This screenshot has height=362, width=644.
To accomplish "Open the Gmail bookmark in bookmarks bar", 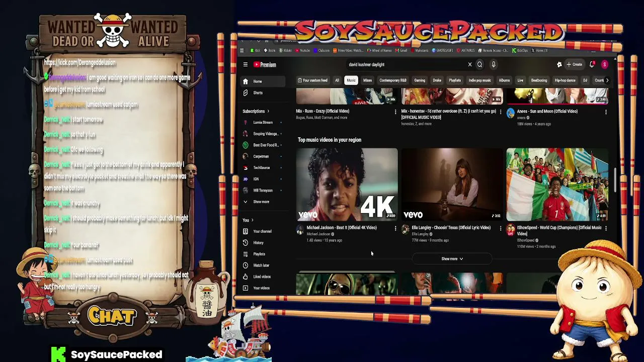I will coord(401,50).
